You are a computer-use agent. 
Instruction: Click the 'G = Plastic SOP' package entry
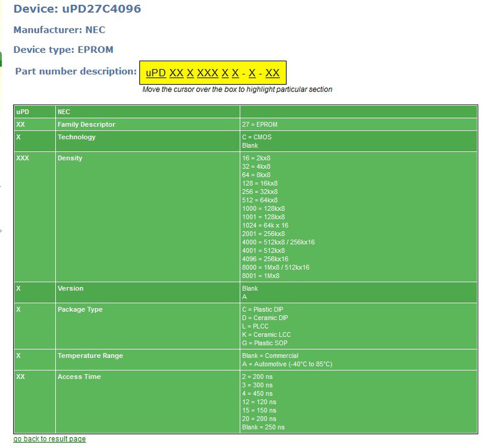265,343
